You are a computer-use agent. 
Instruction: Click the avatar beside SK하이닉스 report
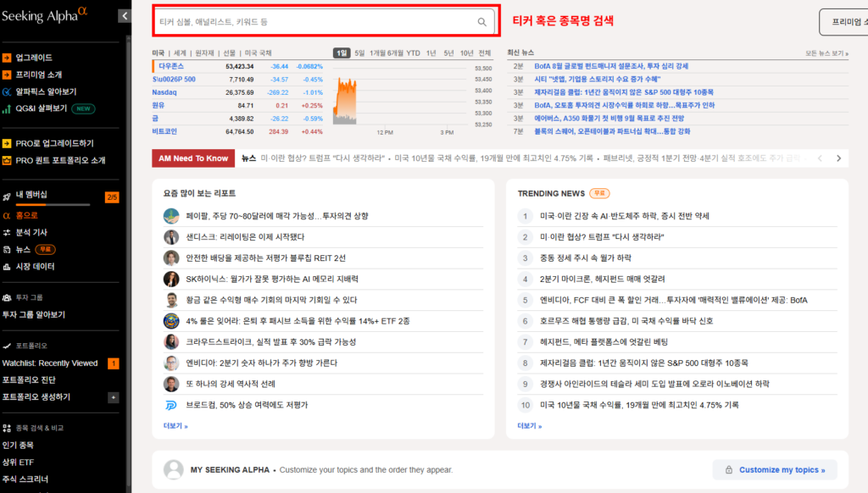pos(171,279)
